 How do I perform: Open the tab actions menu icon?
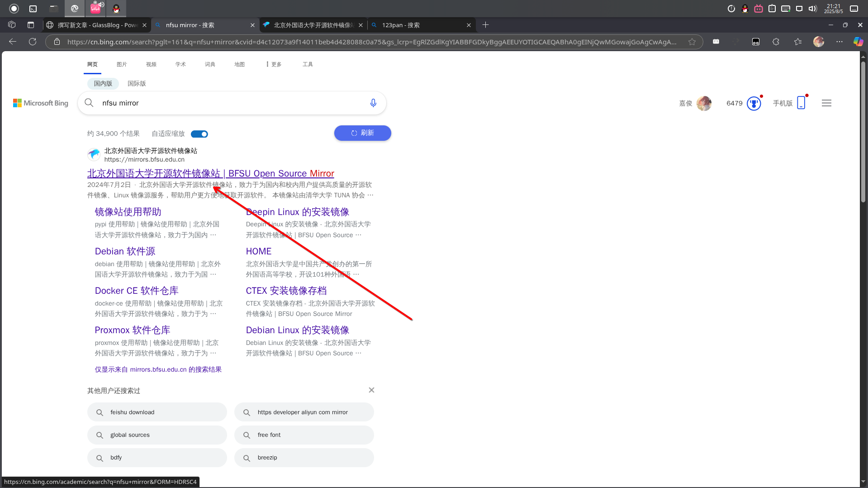[31, 25]
